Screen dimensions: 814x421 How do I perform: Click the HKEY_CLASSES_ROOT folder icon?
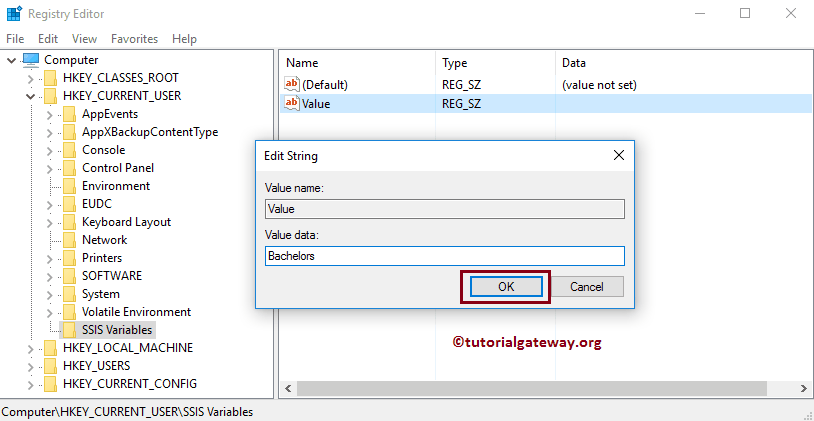click(50, 78)
